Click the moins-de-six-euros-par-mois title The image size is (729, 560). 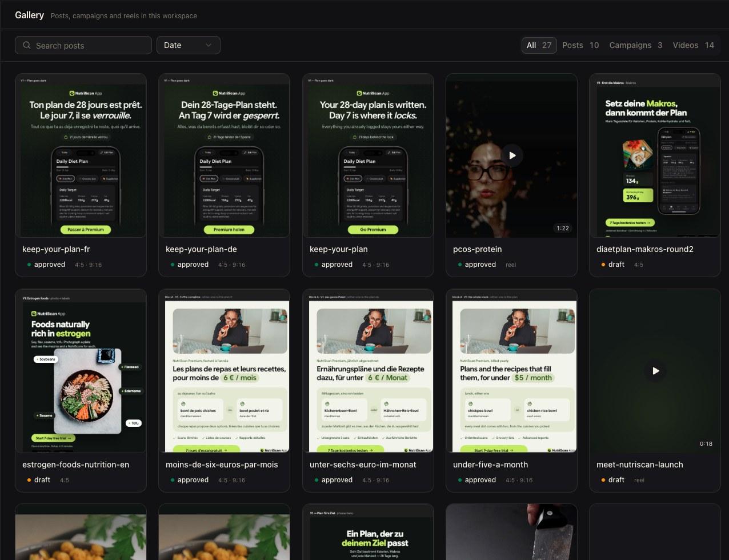tap(222, 465)
